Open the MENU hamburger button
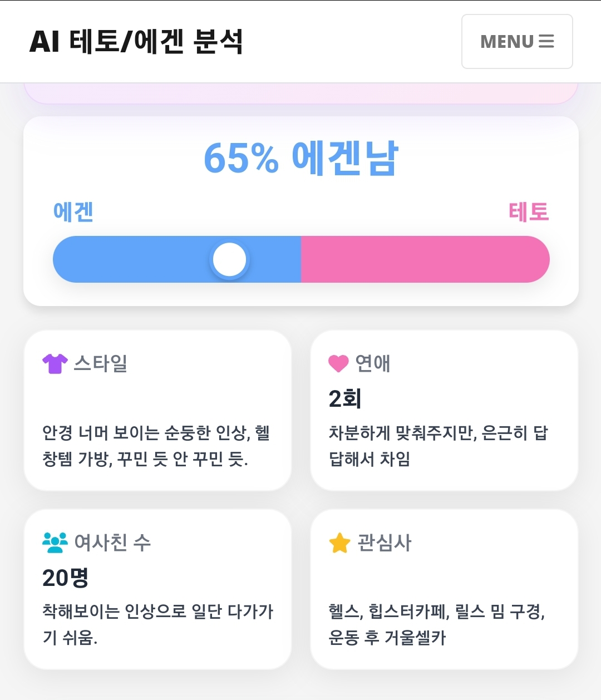This screenshot has width=601, height=700. pos(517,42)
